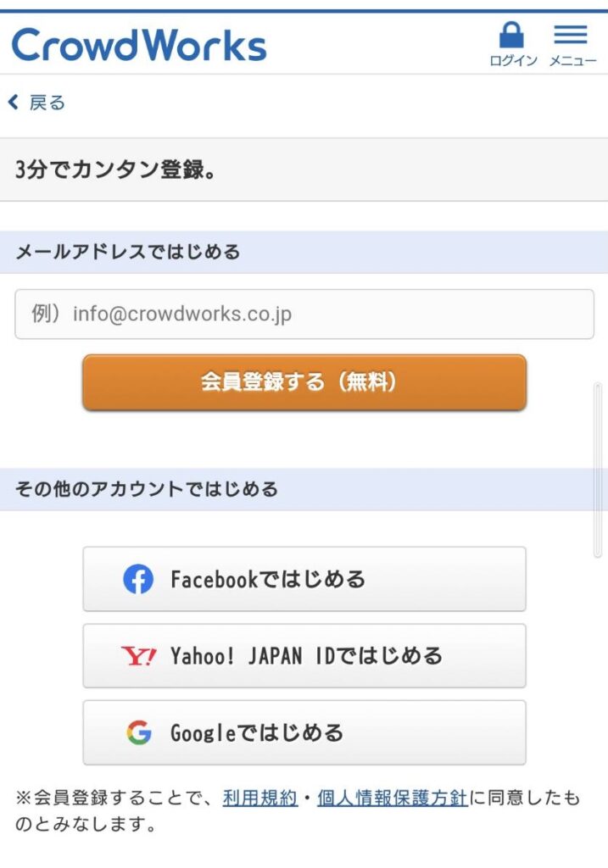608x868 pixels.
Task: Click the Facebookではじめる button text
Action: pyautogui.click(x=268, y=579)
